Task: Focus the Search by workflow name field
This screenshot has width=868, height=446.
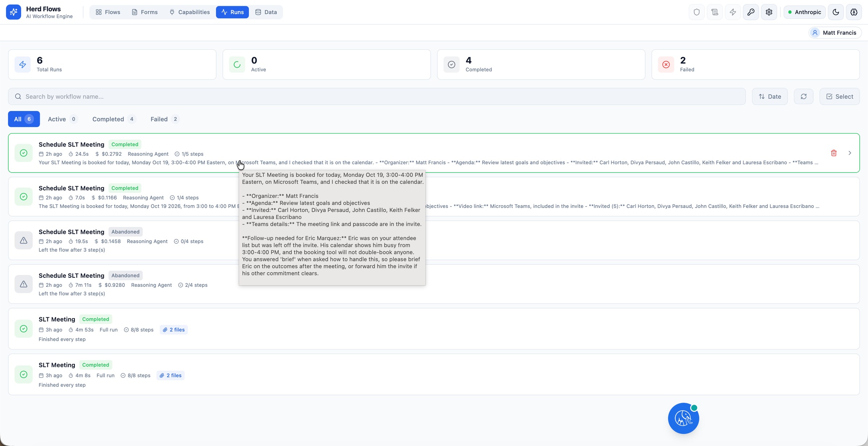Action: (377, 97)
